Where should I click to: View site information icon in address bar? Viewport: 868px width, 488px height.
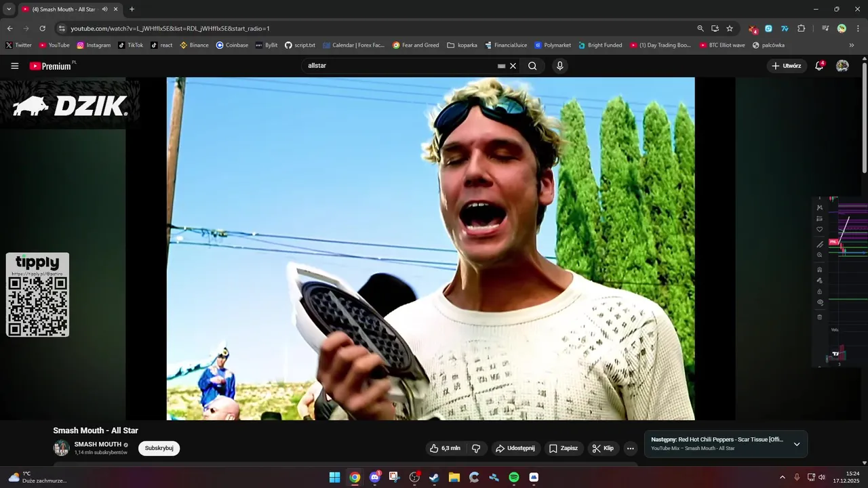[x=62, y=28]
